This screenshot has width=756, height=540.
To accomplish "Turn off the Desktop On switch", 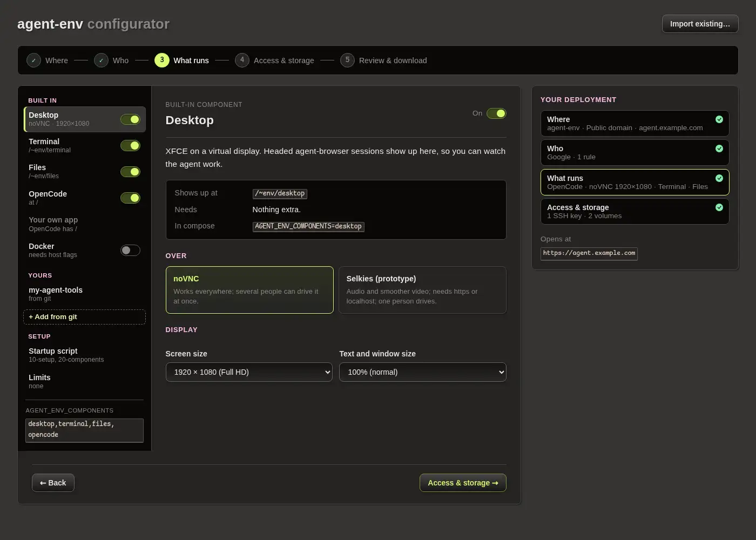I will (x=496, y=113).
